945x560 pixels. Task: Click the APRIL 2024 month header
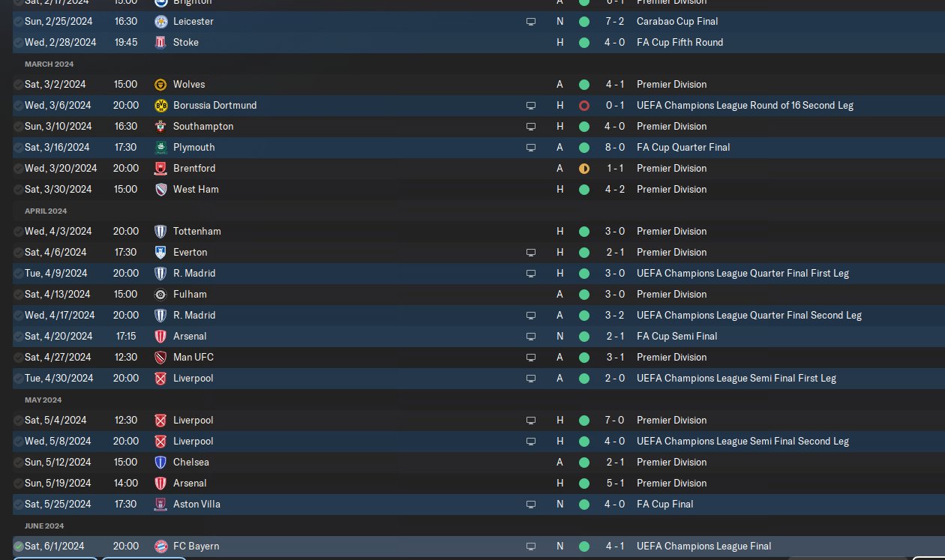46,211
